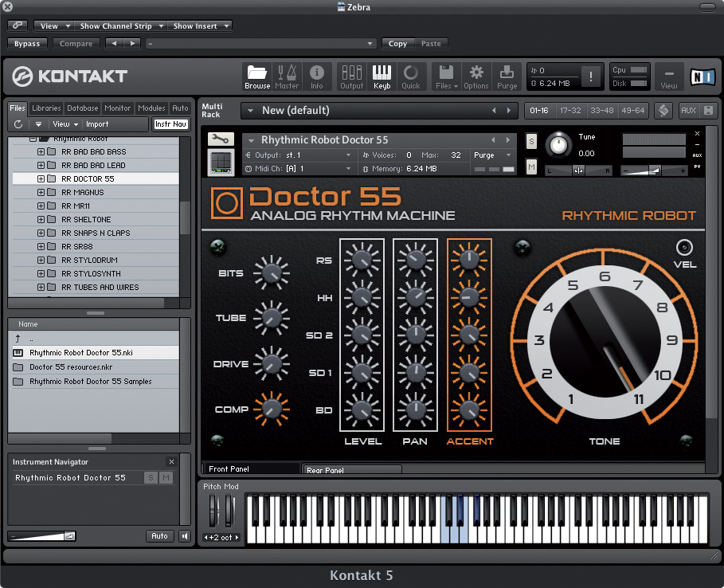This screenshot has width=724, height=588.
Task: Toggle the Auto button in navigator
Action: pyautogui.click(x=159, y=536)
